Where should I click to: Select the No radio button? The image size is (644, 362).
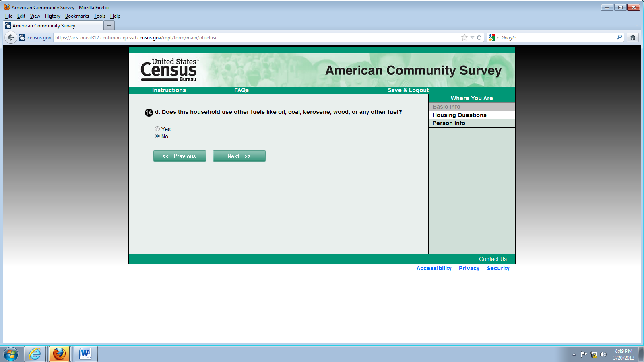click(x=157, y=136)
